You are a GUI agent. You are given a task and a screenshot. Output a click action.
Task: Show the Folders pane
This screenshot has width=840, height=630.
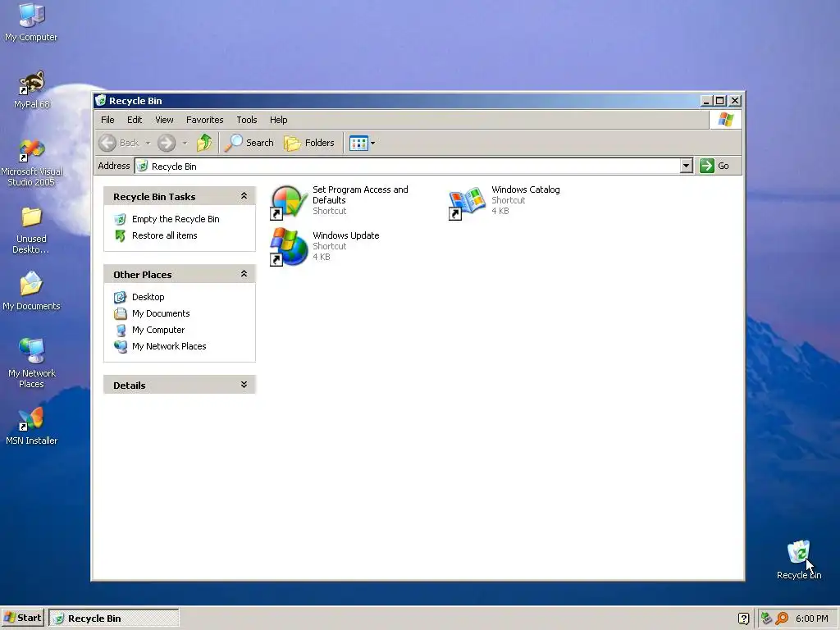[309, 143]
